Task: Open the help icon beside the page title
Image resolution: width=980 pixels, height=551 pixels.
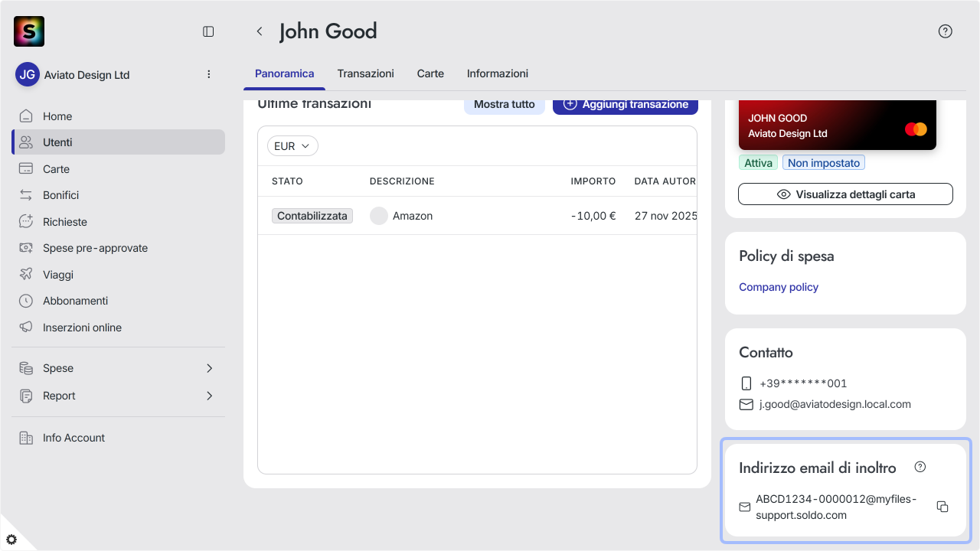Action: (x=946, y=31)
